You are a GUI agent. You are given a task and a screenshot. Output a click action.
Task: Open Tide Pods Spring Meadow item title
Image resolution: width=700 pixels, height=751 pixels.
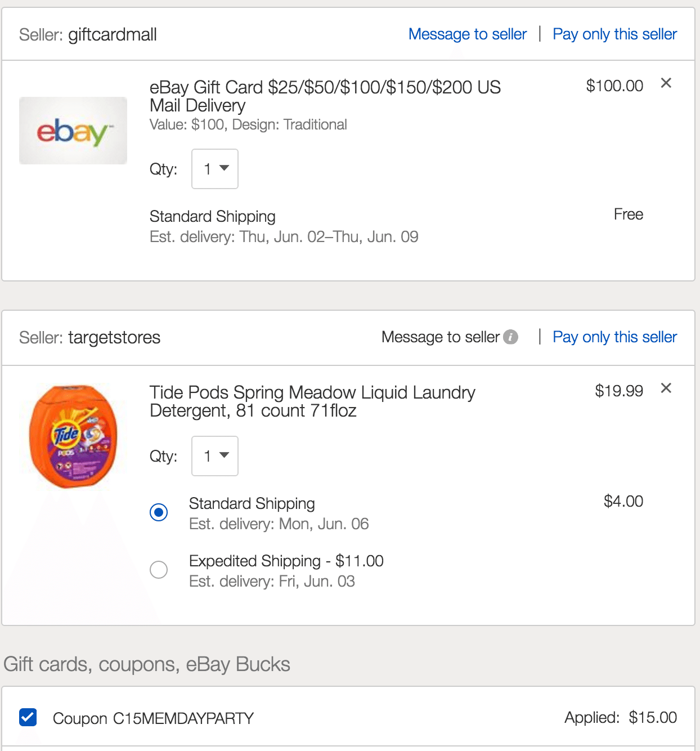tap(312, 401)
